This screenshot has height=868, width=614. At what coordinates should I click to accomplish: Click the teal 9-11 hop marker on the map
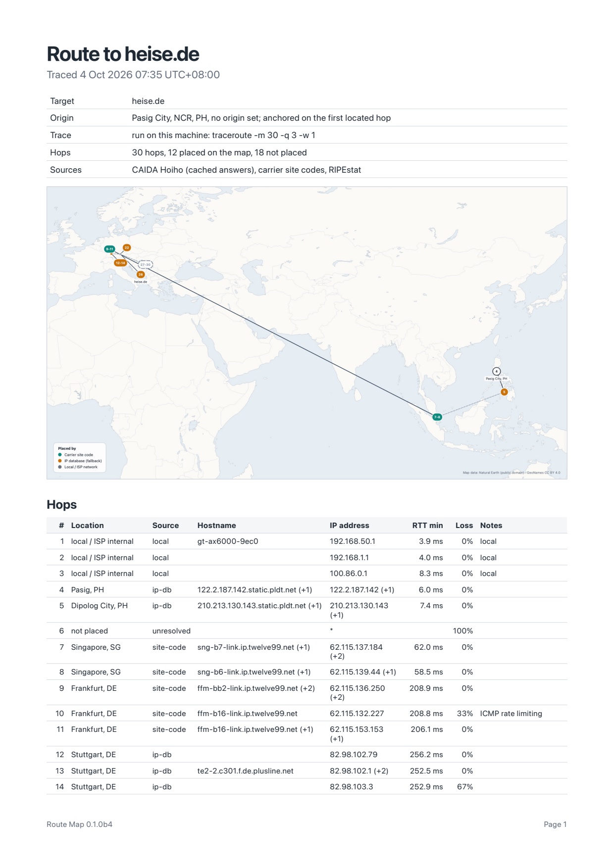pos(109,249)
